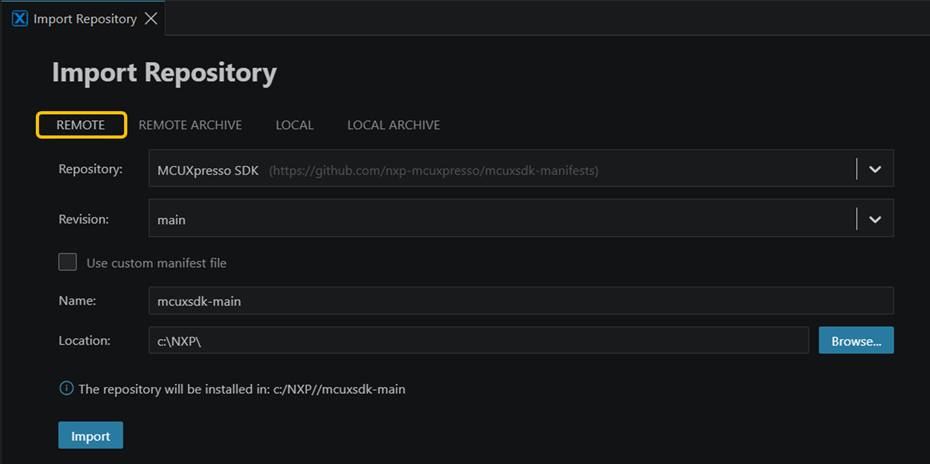Click the info icon beside the install path message
This screenshot has height=464, width=930.
(66, 389)
